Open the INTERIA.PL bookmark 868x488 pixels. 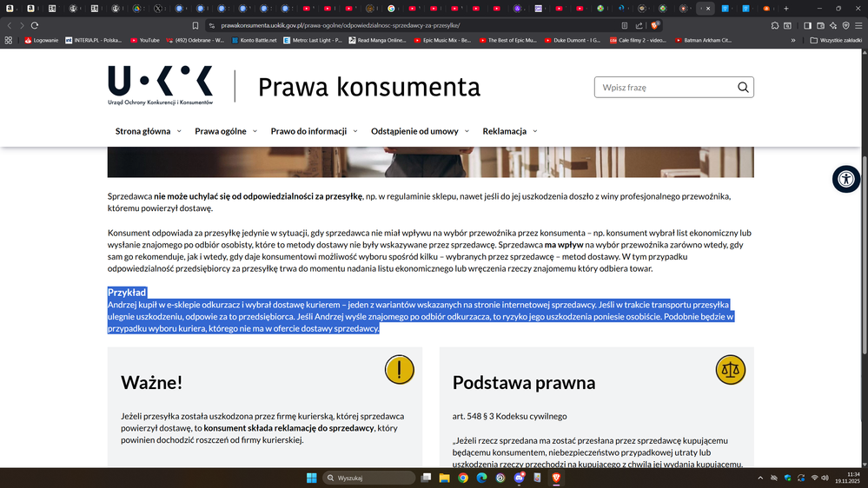(x=94, y=41)
